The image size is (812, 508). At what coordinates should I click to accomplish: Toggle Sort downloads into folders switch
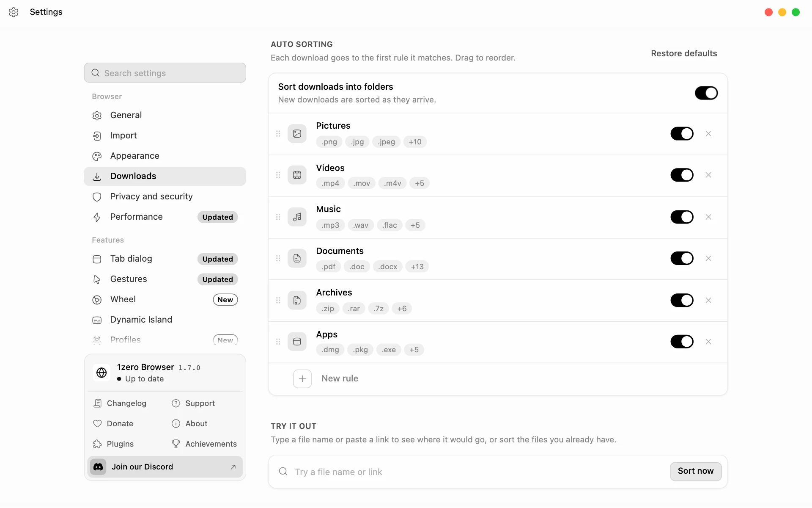[706, 93]
